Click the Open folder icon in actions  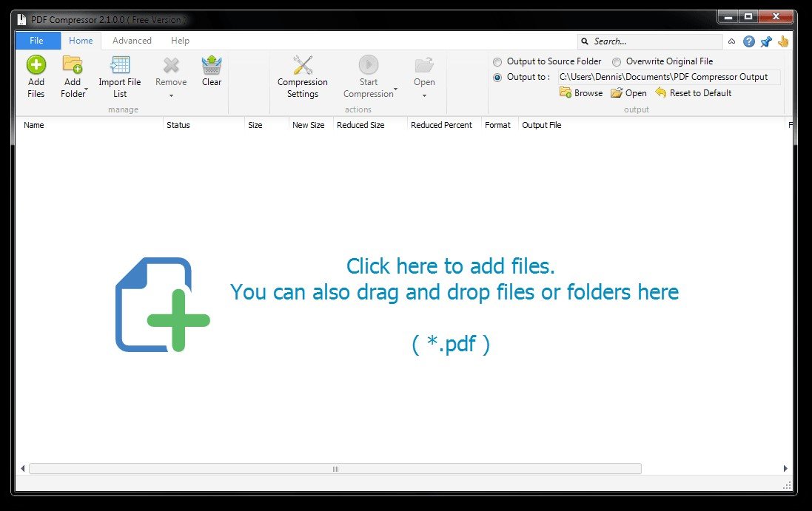[x=424, y=65]
